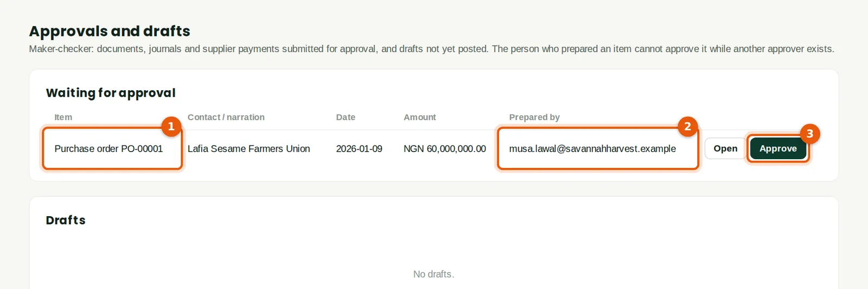The height and width of the screenshot is (289, 868).
Task: Click the Prepared by column header
Action: tap(534, 117)
